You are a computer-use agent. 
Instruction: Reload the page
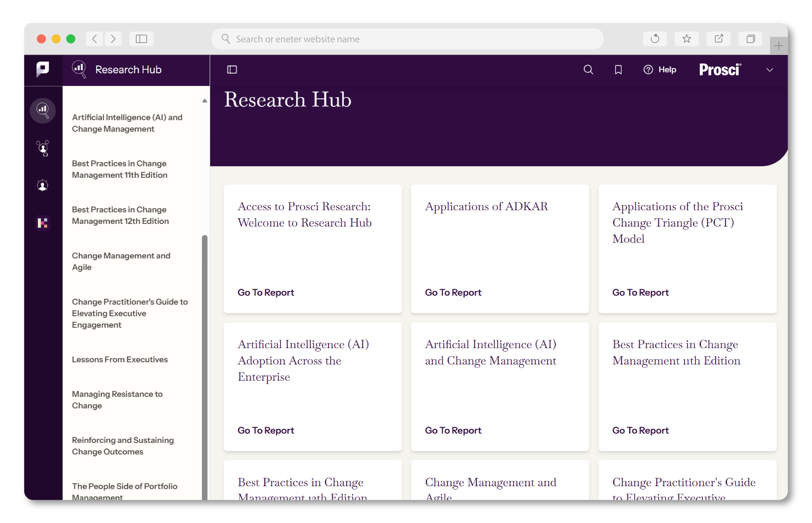coord(654,39)
